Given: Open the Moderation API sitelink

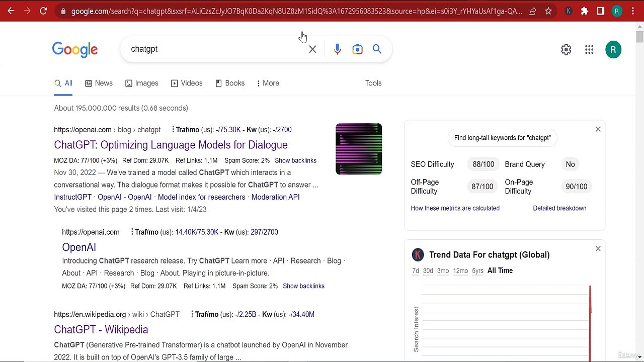Looking at the screenshot, I should (x=275, y=197).
